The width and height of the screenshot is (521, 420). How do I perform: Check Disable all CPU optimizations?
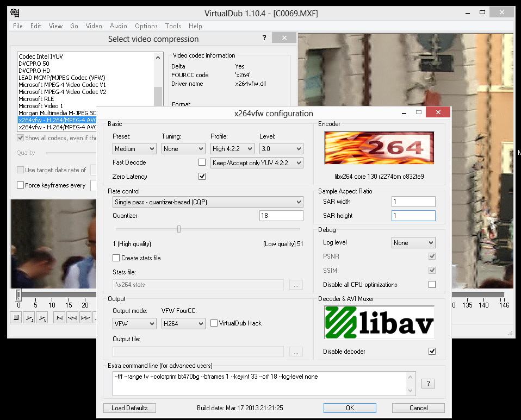432,285
